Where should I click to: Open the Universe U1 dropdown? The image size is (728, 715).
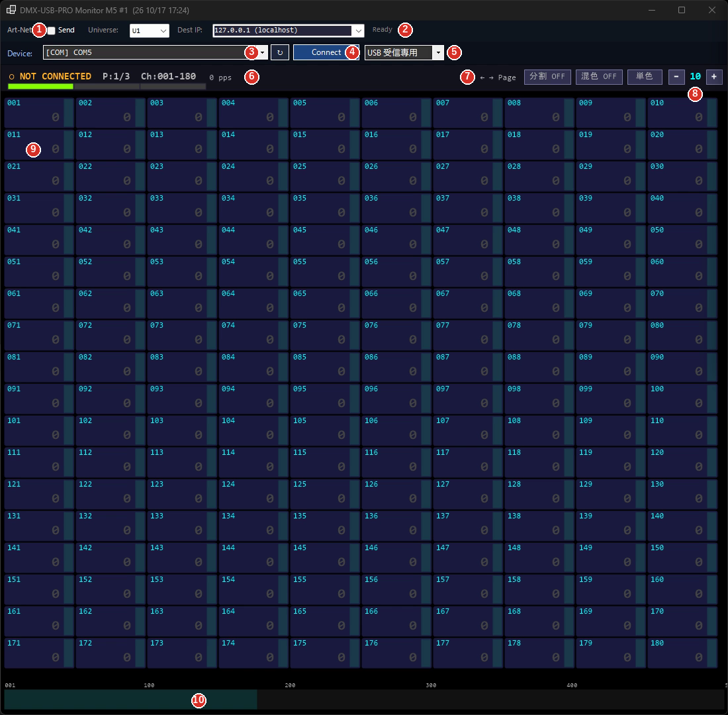coord(150,30)
